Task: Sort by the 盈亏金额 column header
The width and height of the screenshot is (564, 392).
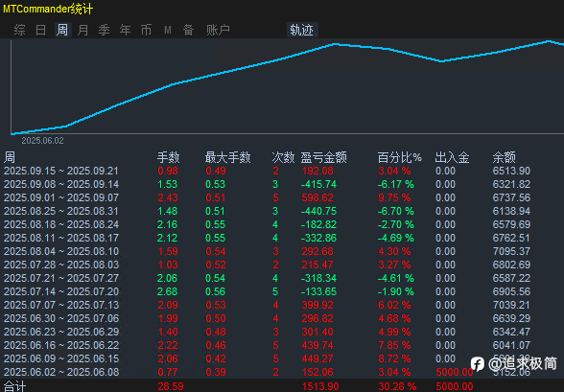Action: (x=324, y=157)
